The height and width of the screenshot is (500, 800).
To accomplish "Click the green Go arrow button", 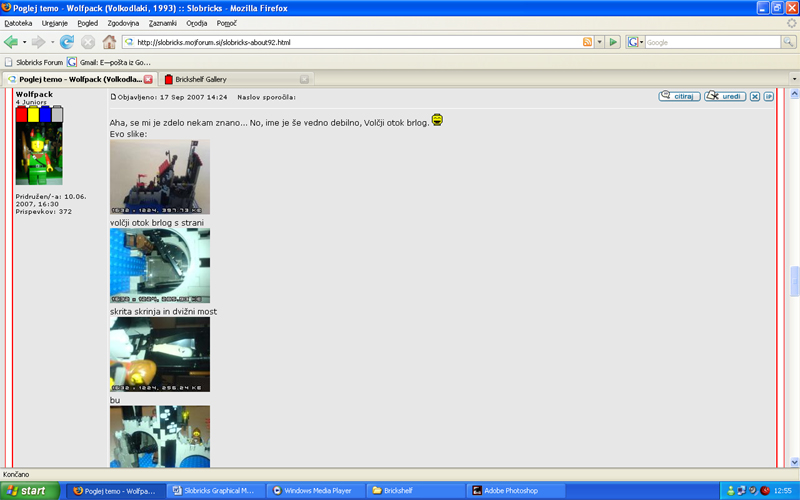I will pyautogui.click(x=613, y=42).
